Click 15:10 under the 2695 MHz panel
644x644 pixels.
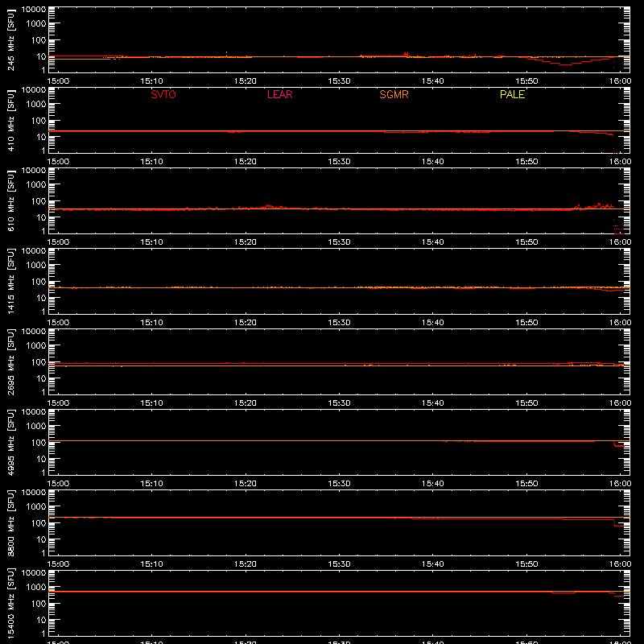151,403
